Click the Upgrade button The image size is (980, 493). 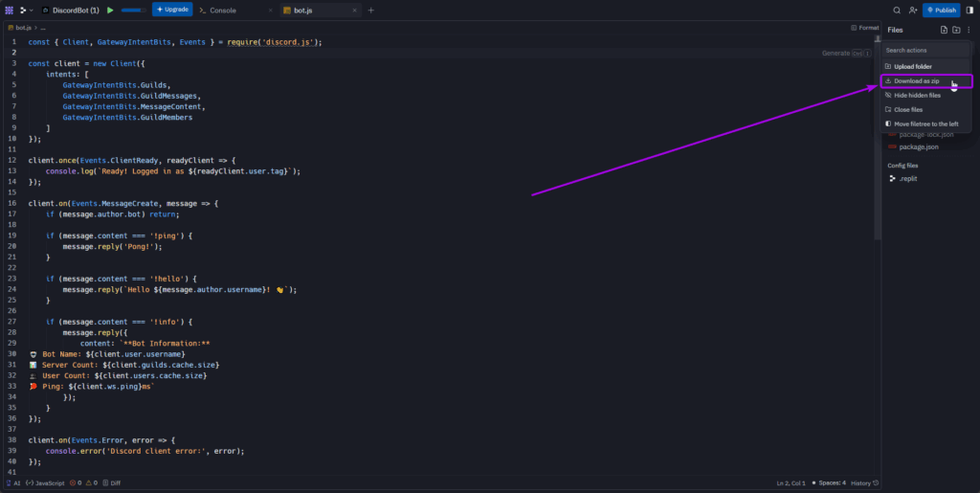[x=172, y=10]
